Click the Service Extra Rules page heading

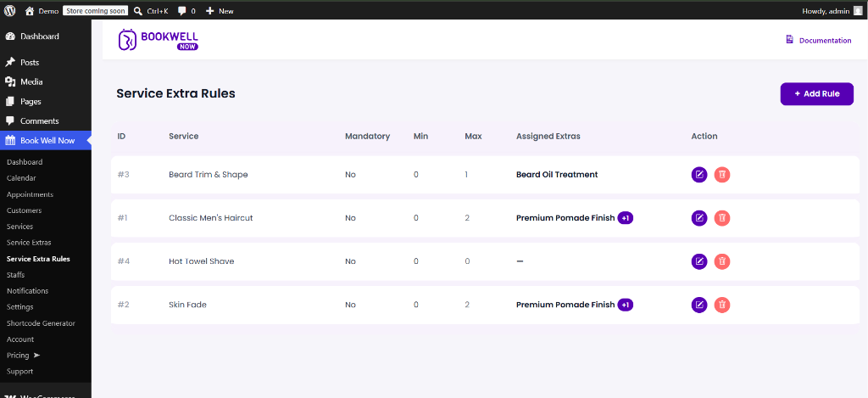click(x=175, y=93)
